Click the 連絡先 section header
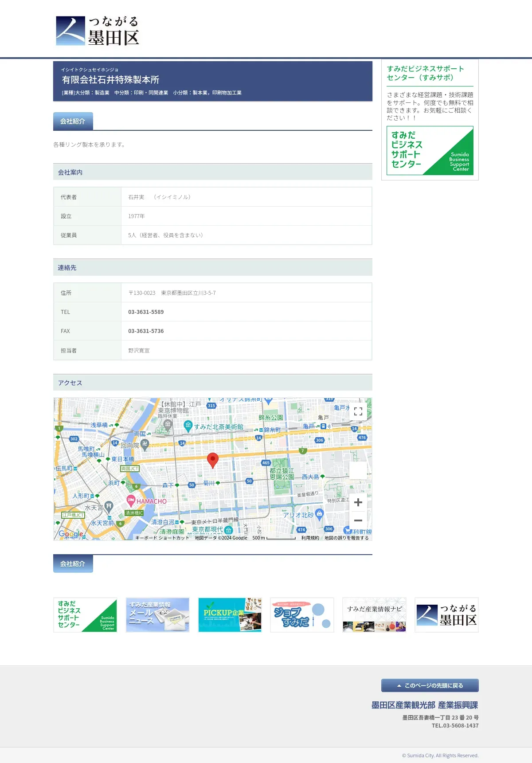The image size is (532, 763). coord(213,267)
